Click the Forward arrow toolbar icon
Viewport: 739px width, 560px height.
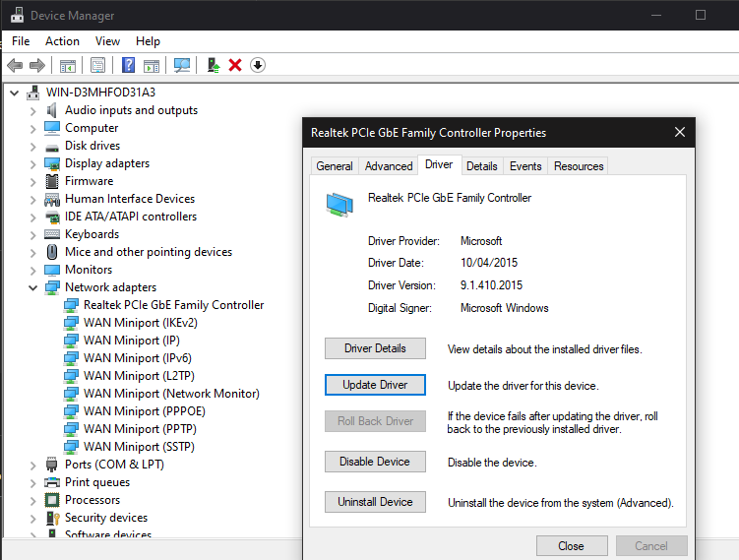click(37, 65)
